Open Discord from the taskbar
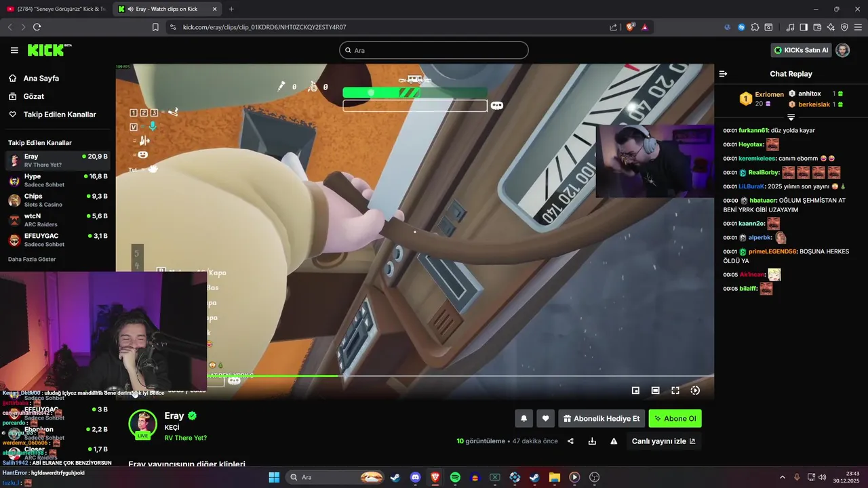 415,477
